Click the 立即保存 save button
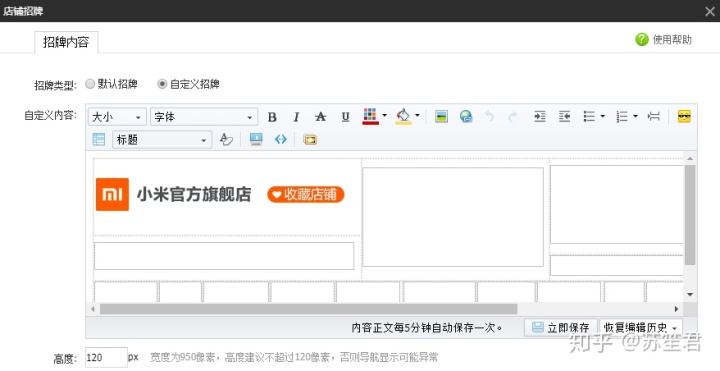720x371 pixels. coord(561,328)
